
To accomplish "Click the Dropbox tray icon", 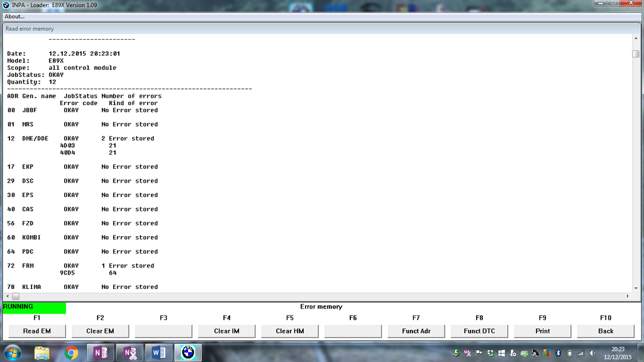I will (x=491, y=353).
